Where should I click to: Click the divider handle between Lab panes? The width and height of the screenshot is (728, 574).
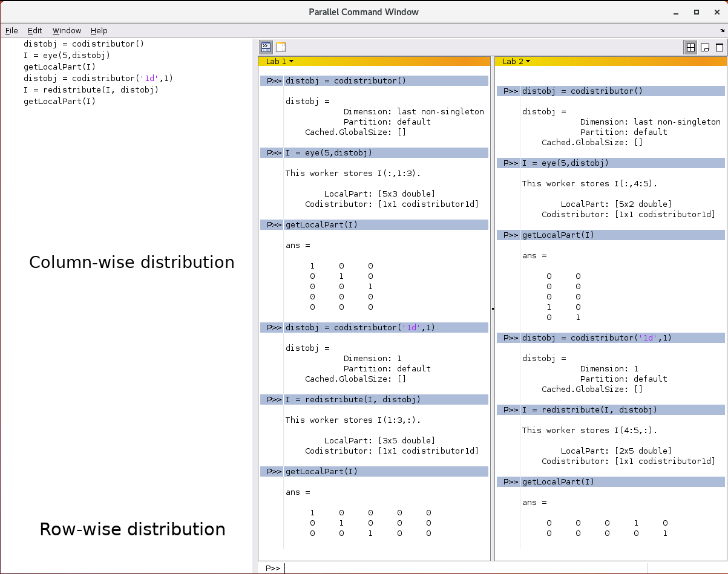493,308
